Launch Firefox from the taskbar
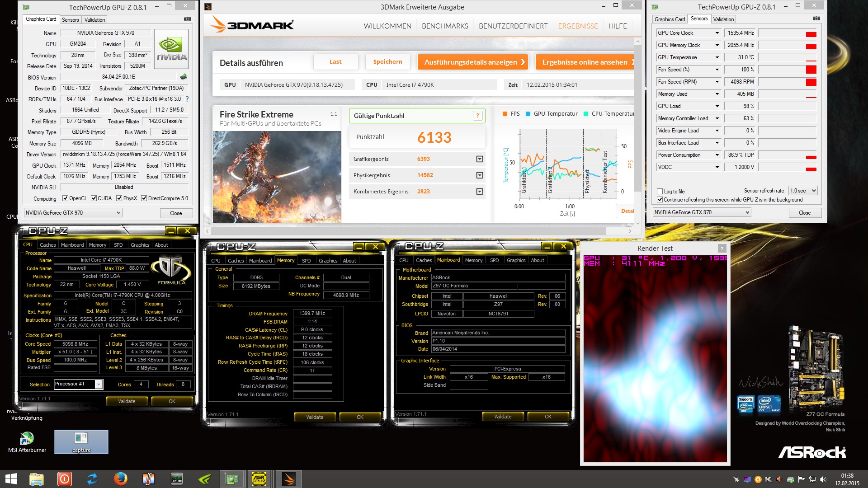The image size is (868, 488). (x=120, y=479)
